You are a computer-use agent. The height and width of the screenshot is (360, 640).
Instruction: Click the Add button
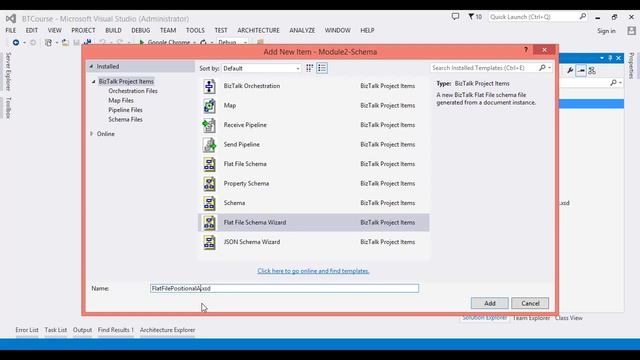coord(490,303)
